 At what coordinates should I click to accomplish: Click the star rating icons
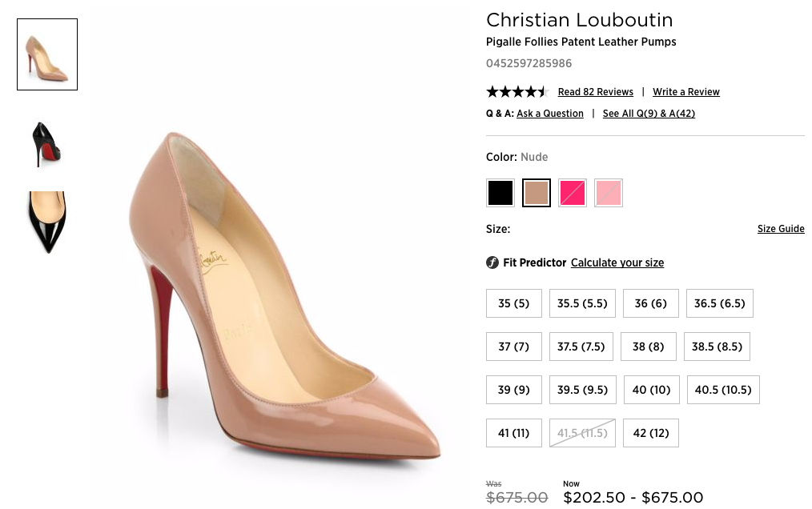point(517,91)
